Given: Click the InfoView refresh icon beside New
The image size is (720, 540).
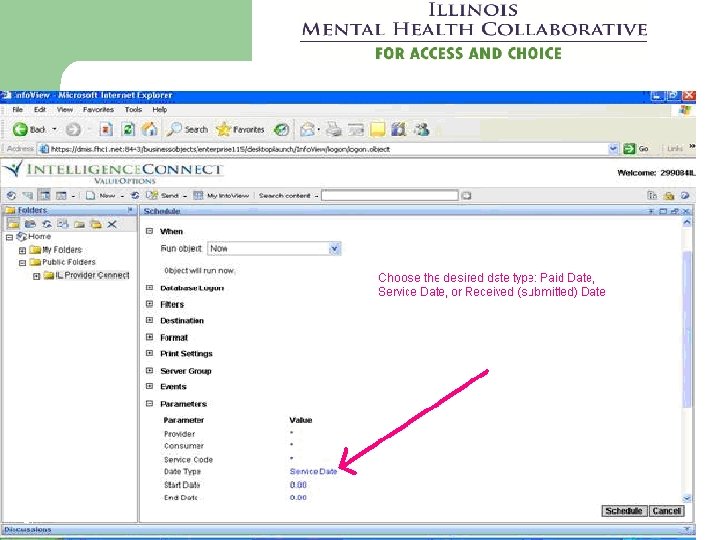Looking at the screenshot, I should 135,196.
